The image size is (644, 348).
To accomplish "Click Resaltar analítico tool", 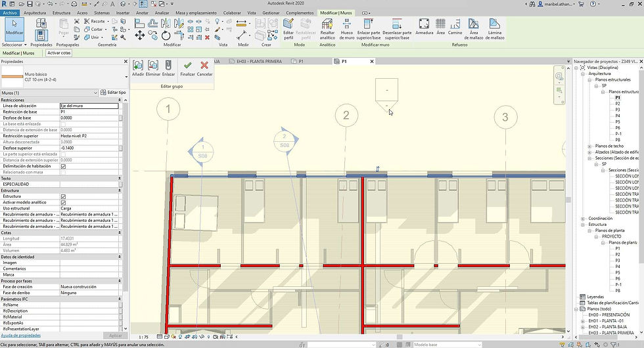I will [327, 29].
